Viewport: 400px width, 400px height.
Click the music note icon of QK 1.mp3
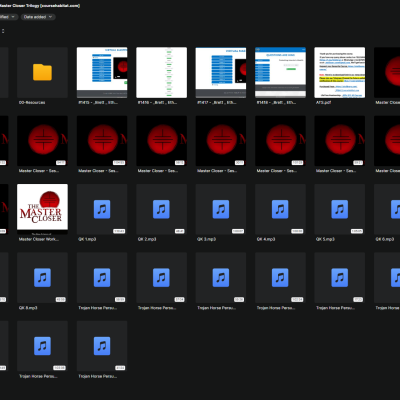[x=102, y=209]
